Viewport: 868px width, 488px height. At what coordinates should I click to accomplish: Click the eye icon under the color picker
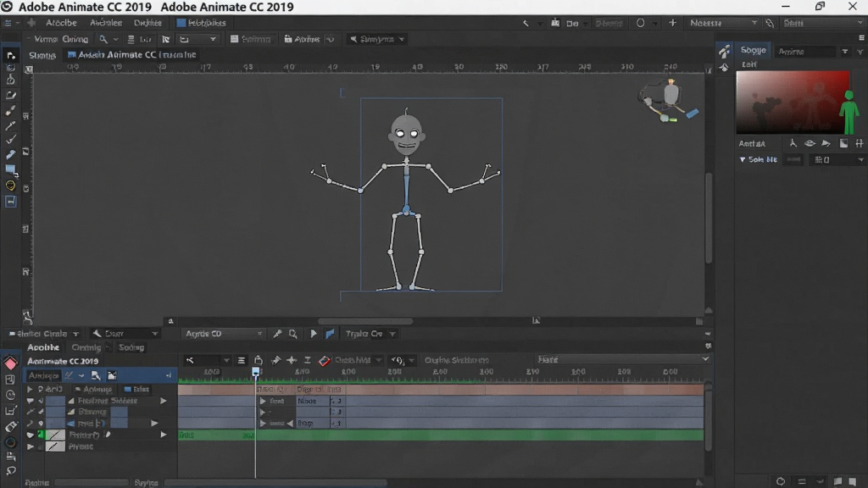pyautogui.click(x=810, y=143)
